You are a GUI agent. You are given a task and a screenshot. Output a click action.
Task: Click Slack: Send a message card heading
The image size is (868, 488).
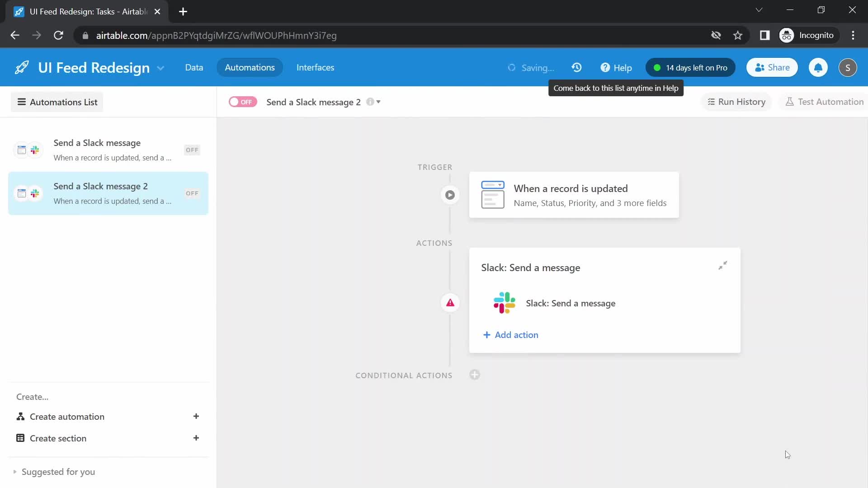click(530, 268)
